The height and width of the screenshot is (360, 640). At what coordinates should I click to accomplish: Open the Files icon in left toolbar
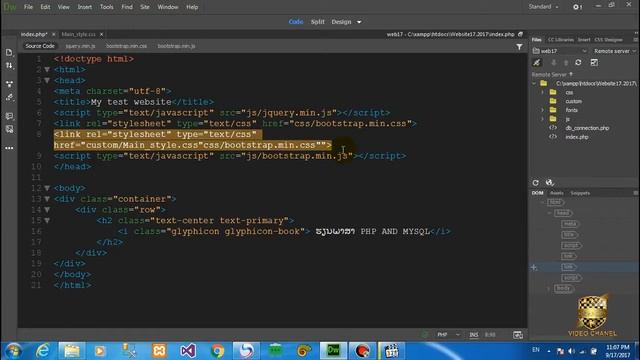pos(9,52)
